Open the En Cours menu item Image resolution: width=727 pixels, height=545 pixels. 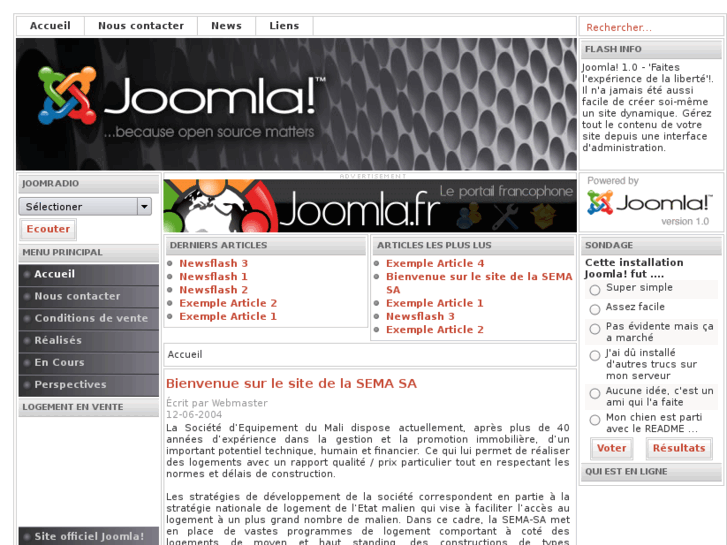pyautogui.click(x=89, y=363)
